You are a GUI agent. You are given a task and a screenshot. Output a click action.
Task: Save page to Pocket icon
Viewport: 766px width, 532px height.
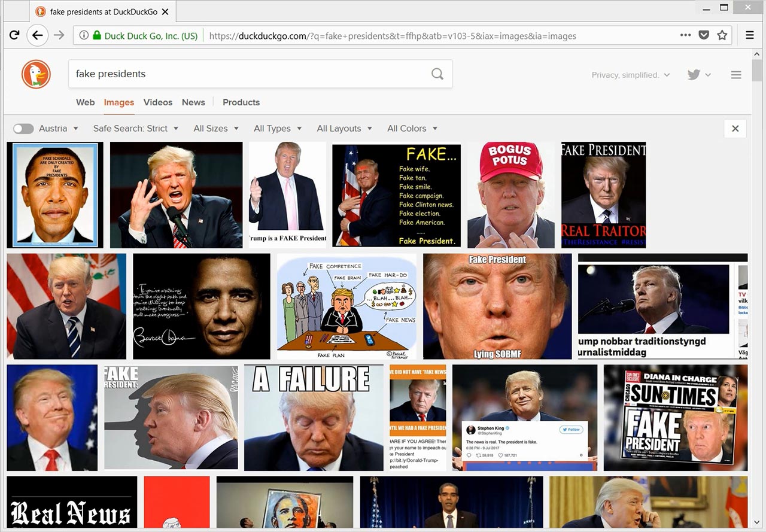coord(704,35)
